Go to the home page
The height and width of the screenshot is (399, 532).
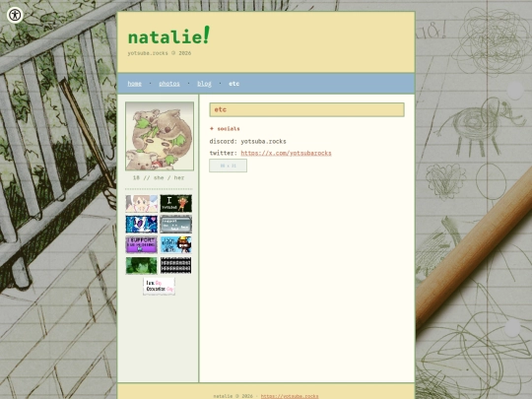pyautogui.click(x=134, y=84)
